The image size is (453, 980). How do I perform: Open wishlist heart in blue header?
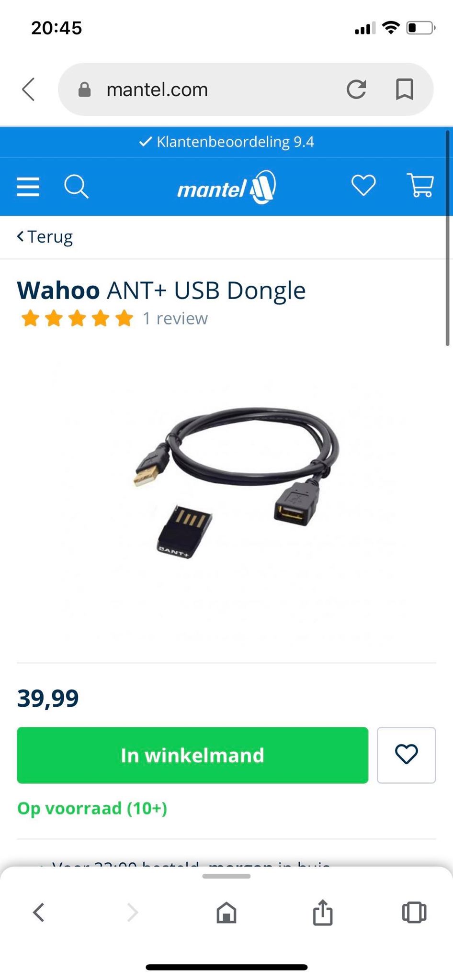click(363, 186)
